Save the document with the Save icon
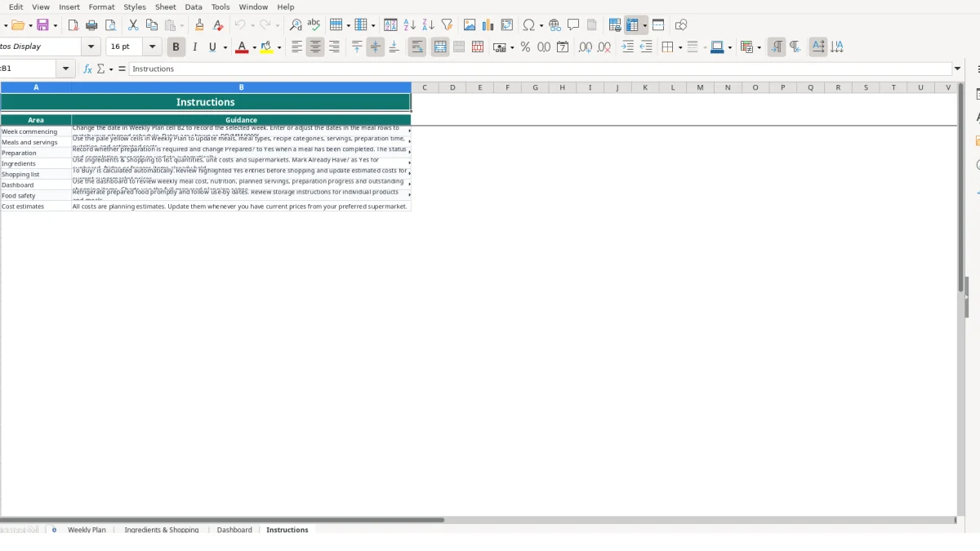 42,25
